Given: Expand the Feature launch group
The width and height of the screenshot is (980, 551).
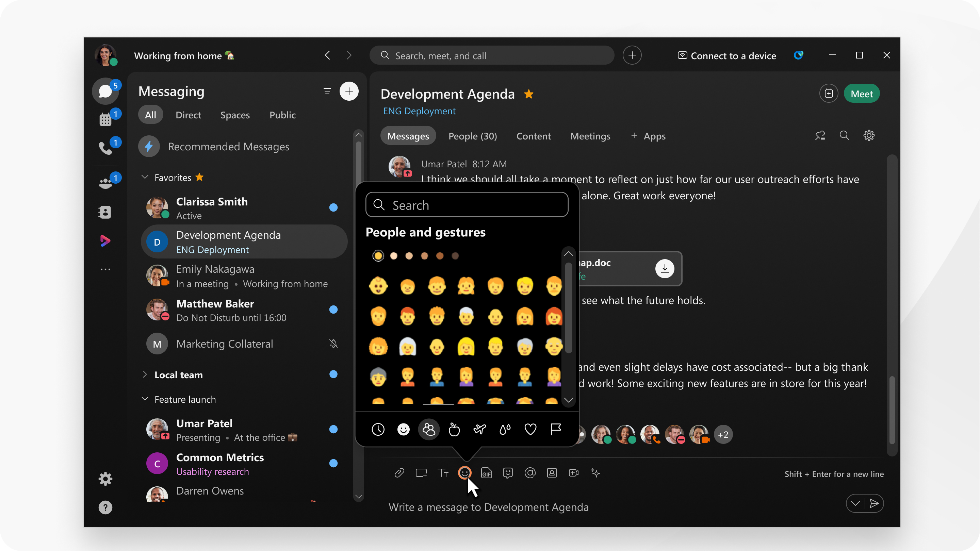Looking at the screenshot, I should point(145,400).
